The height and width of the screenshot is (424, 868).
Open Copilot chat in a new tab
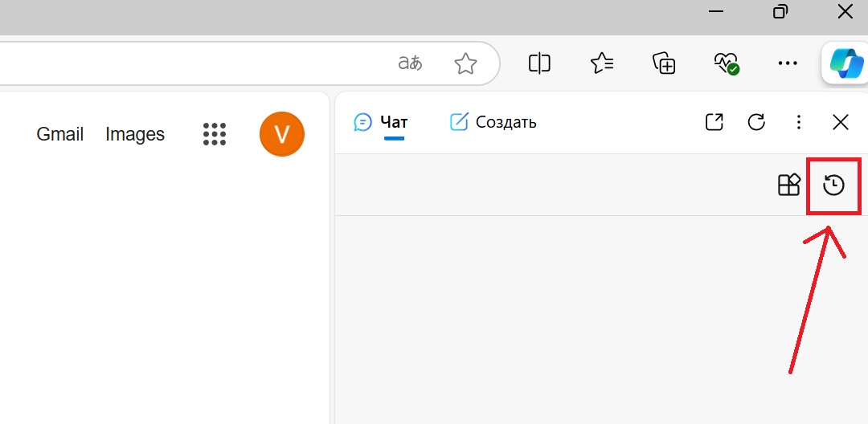click(x=714, y=122)
